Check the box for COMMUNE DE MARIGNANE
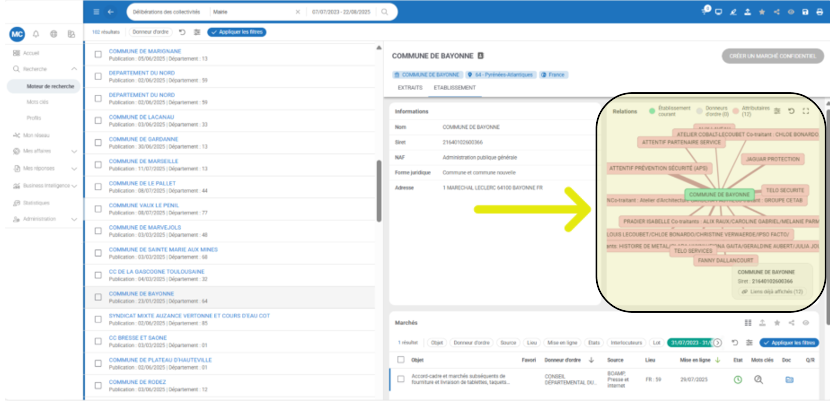 click(98, 54)
